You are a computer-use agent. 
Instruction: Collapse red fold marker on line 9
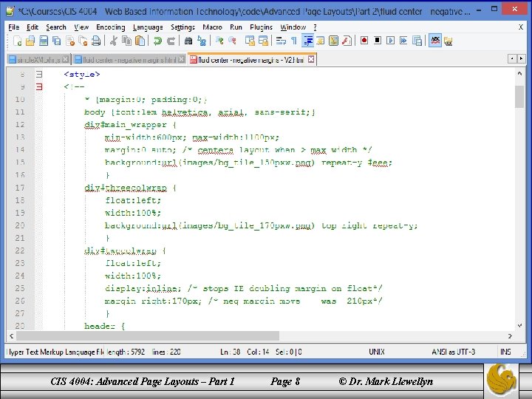[x=39, y=87]
